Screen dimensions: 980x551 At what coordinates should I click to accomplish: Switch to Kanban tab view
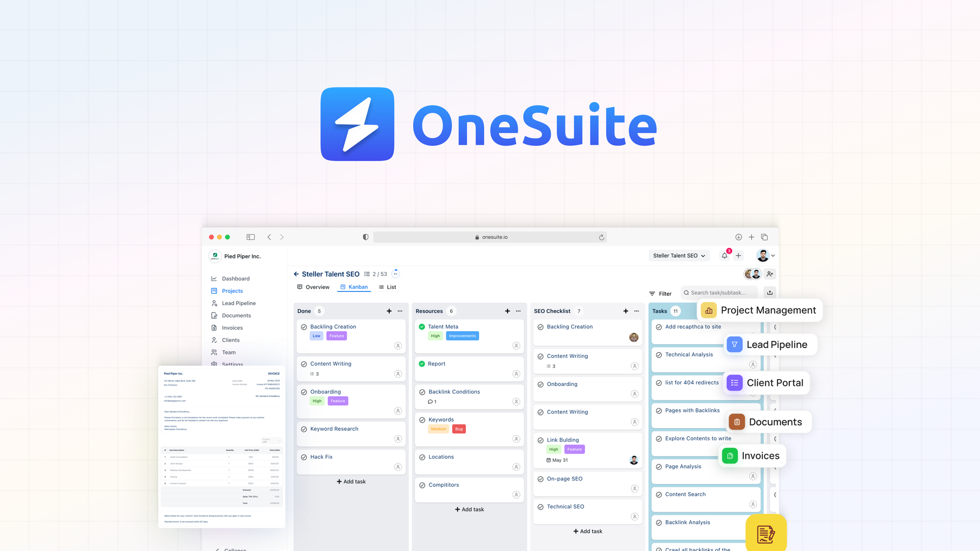(353, 287)
